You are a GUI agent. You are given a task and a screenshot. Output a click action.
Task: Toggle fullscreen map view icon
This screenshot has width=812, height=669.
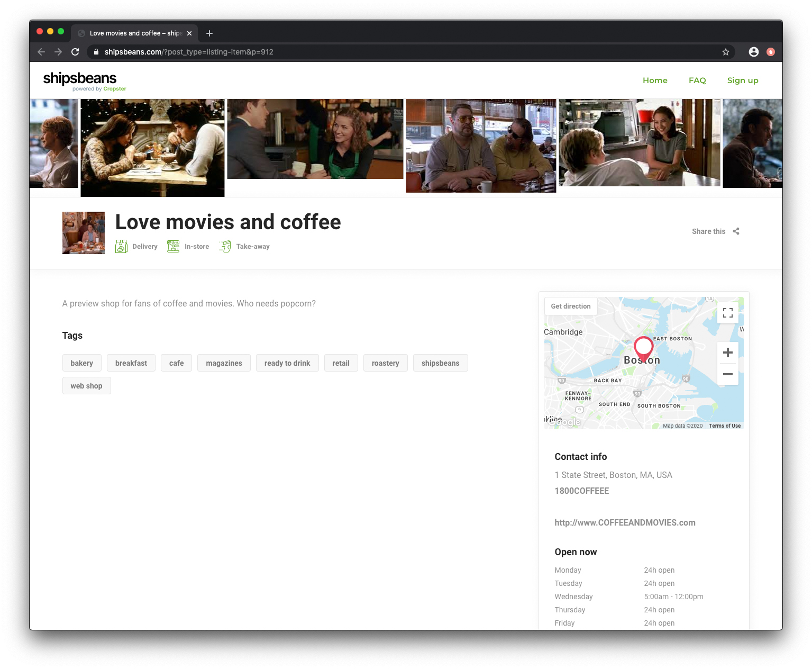[x=728, y=313]
